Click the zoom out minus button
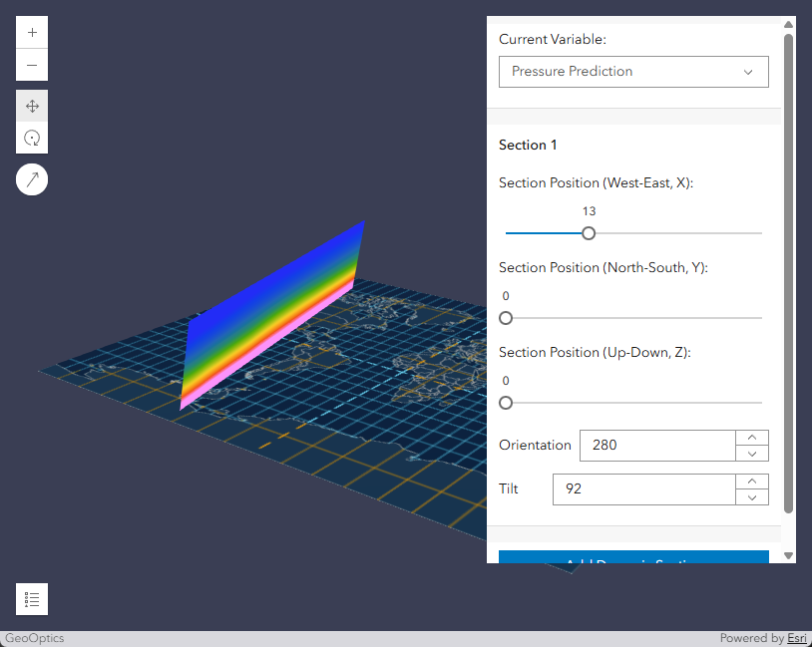Screen dimensions: 812x647 (32, 65)
